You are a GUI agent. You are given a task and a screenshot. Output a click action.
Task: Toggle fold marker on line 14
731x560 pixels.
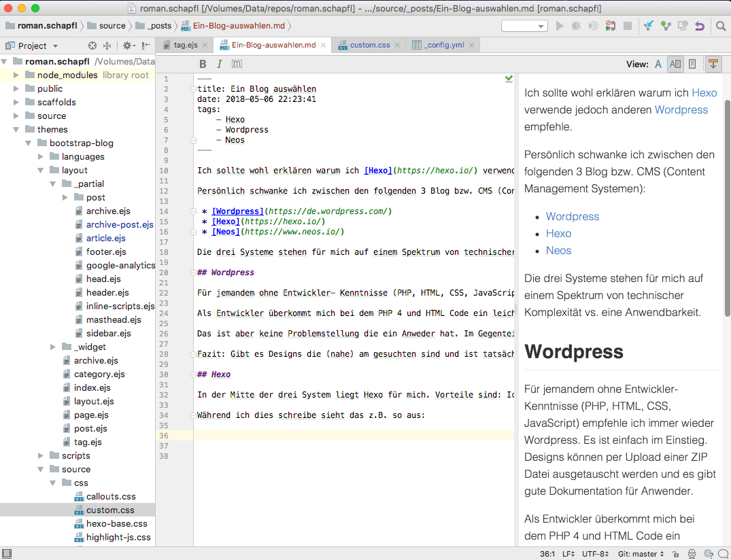click(193, 211)
